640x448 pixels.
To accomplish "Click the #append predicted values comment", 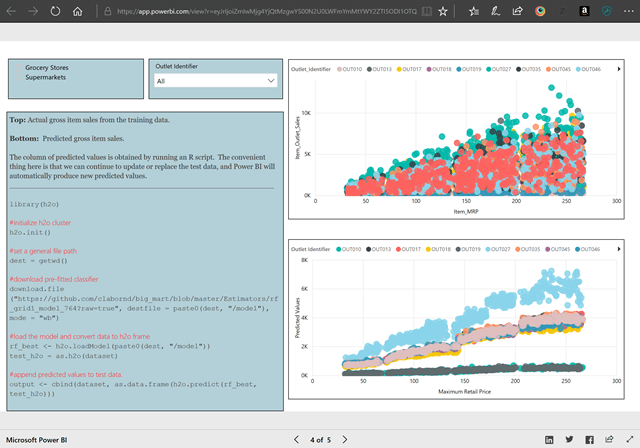I will click(x=66, y=375).
